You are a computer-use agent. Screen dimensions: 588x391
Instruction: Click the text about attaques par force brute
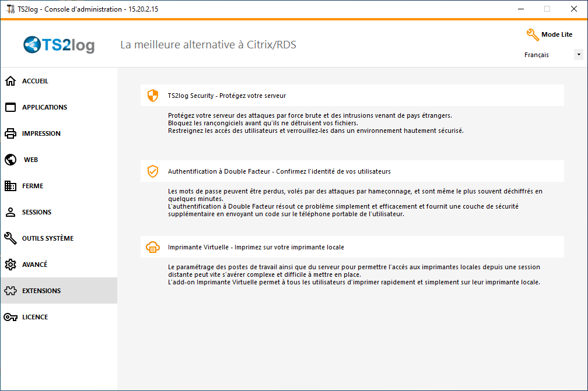(x=316, y=123)
